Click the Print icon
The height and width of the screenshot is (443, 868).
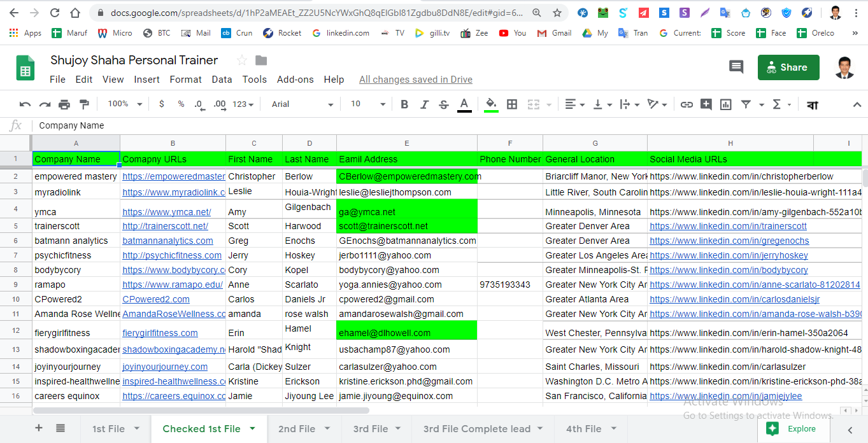64,104
